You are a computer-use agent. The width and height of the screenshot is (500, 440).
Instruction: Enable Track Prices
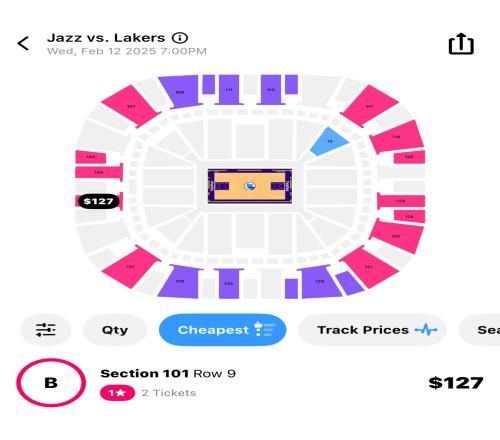pos(372,330)
